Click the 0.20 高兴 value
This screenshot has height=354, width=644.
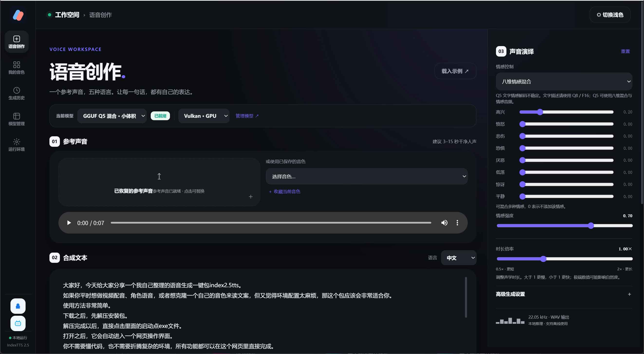[x=628, y=112]
